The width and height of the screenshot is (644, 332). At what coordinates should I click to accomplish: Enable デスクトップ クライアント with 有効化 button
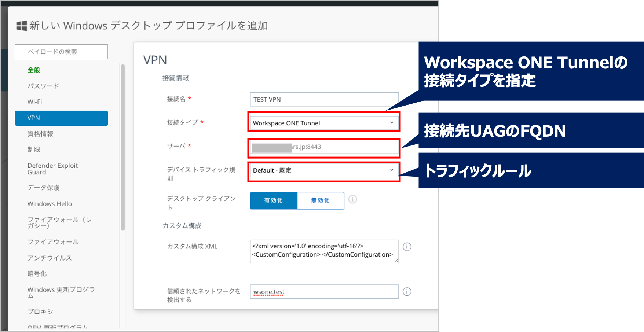point(274,200)
